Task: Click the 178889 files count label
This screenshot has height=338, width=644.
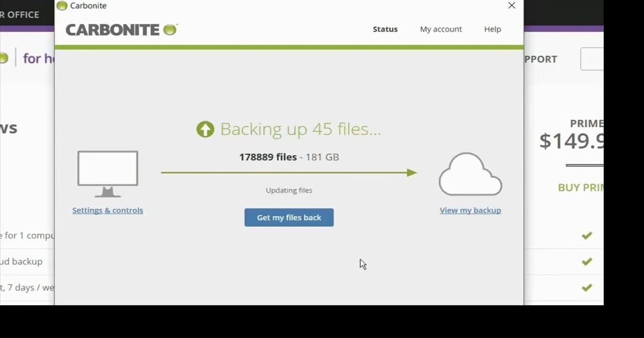Action: (268, 157)
